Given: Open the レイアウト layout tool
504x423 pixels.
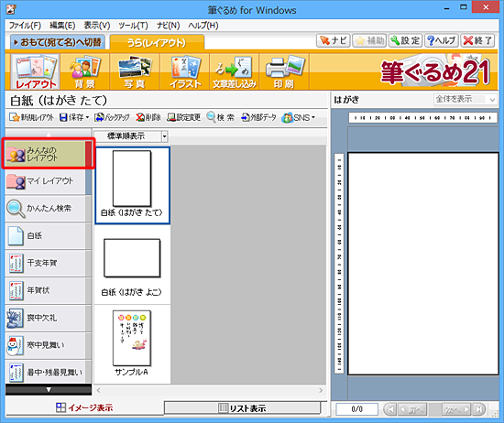Looking at the screenshot, I should pos(36,71).
